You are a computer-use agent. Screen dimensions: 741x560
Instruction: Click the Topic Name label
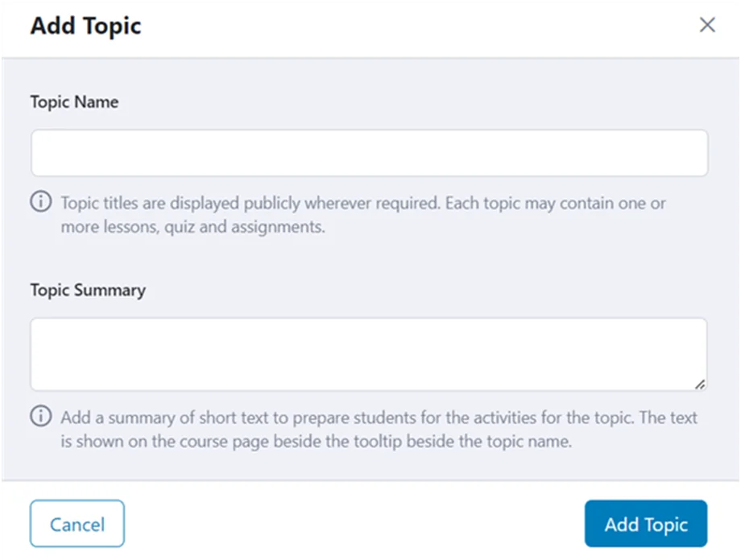pyautogui.click(x=74, y=102)
